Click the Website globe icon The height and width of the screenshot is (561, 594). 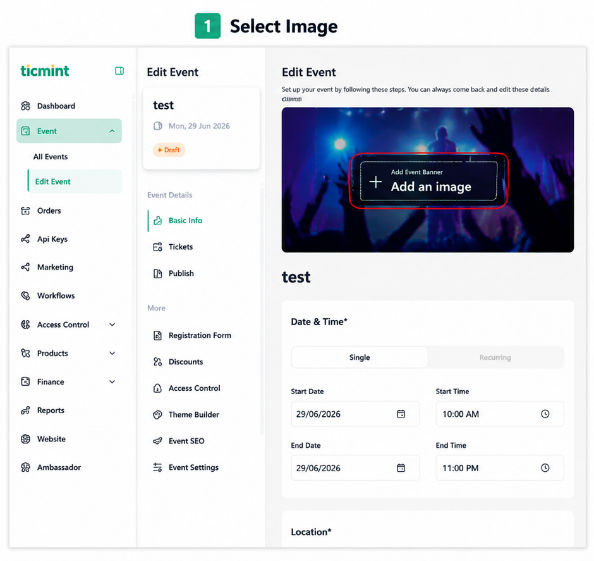[25, 439]
